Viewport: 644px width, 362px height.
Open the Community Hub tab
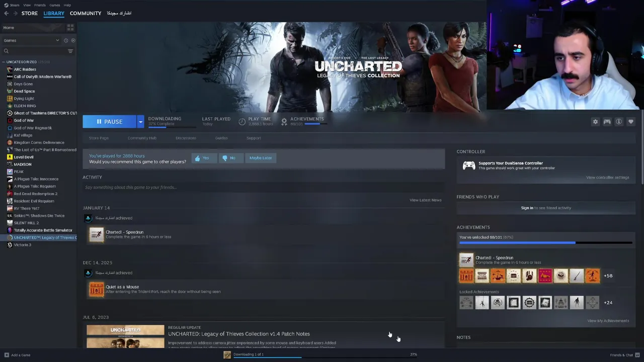142,138
